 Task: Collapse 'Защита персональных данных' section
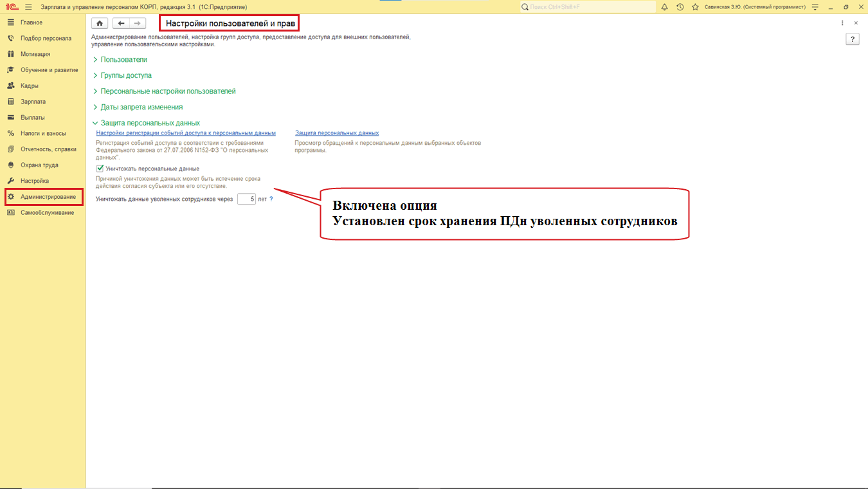150,123
